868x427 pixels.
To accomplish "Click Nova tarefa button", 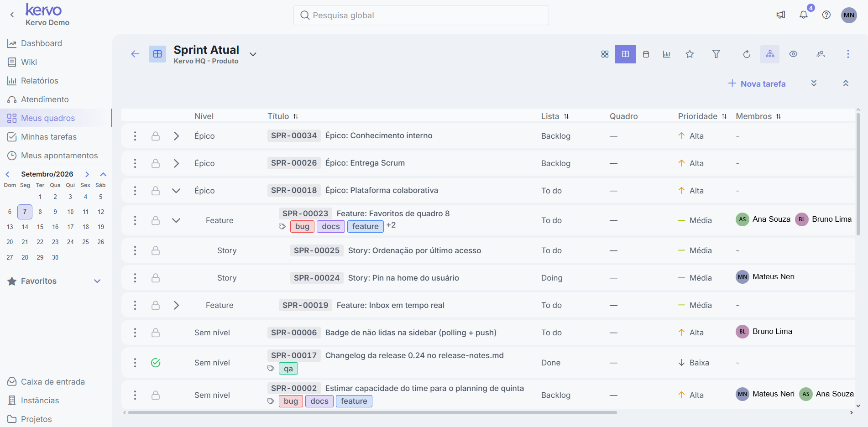I will (x=757, y=83).
